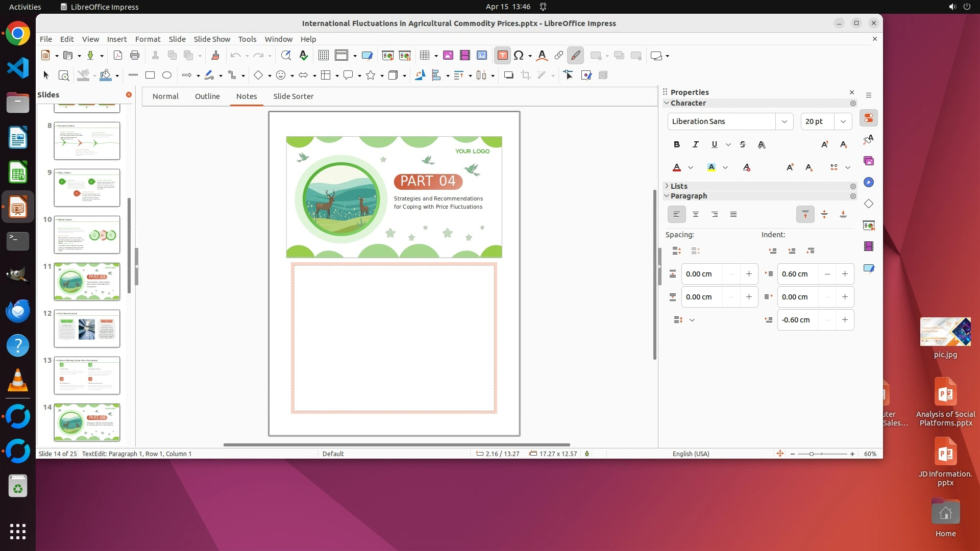
Task: Click the Insert Hyperlink icon
Action: [x=559, y=56]
